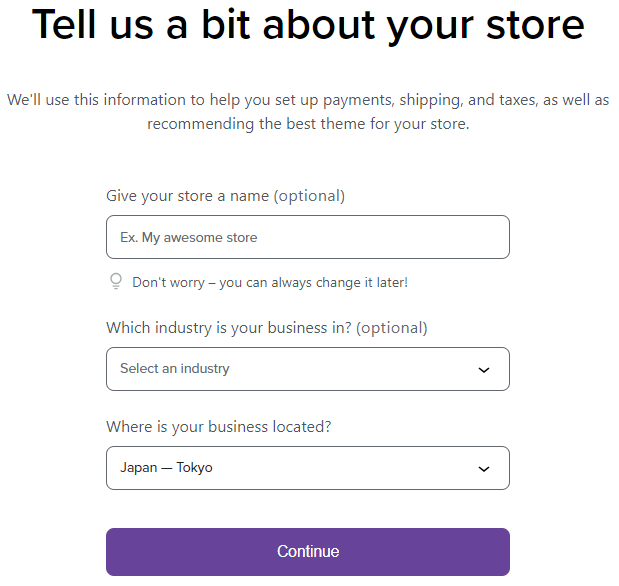Click the industry dropdown chevron arrow
619x586 pixels.
(484, 369)
